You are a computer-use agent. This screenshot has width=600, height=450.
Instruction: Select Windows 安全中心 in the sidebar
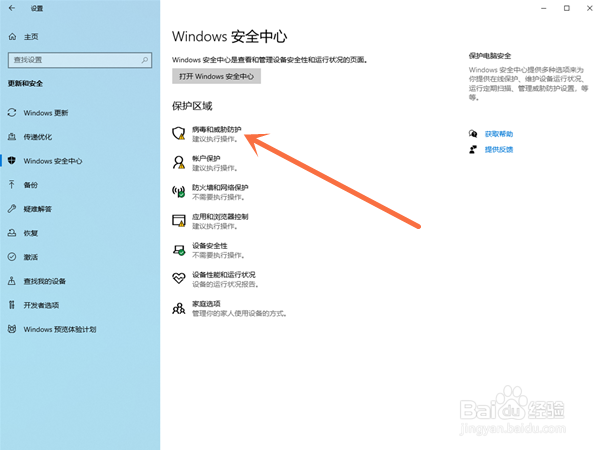point(53,161)
